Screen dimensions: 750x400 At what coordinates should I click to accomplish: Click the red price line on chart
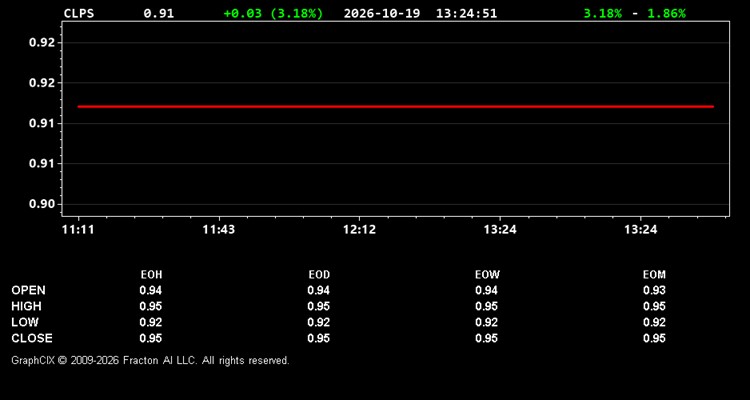(x=396, y=107)
